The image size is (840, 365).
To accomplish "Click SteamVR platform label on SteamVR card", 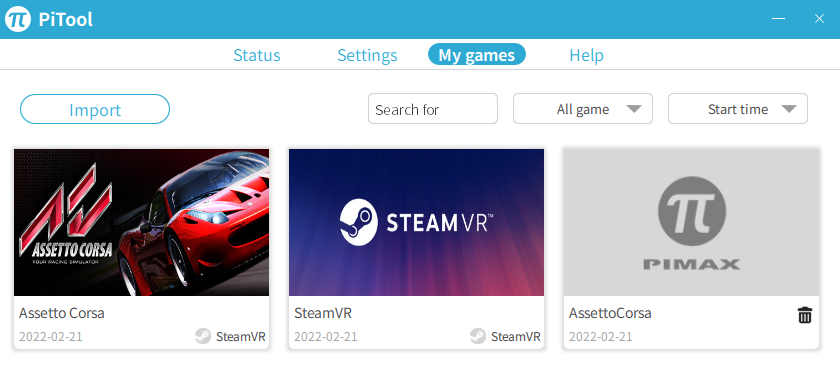I will click(x=516, y=337).
